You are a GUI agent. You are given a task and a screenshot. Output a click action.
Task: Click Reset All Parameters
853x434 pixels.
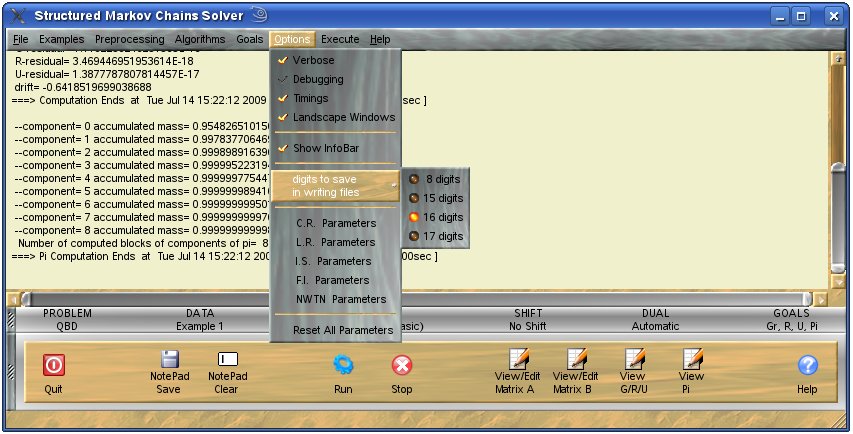point(342,331)
